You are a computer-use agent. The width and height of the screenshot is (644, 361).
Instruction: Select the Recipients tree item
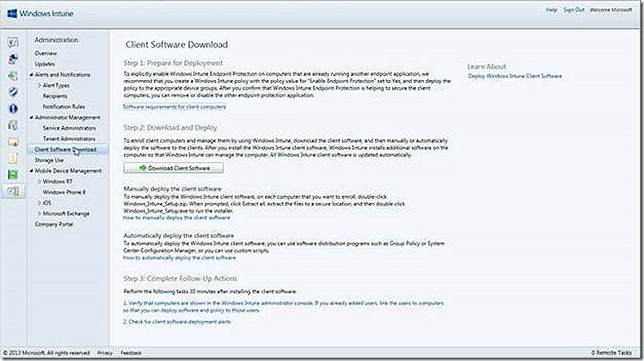click(55, 96)
